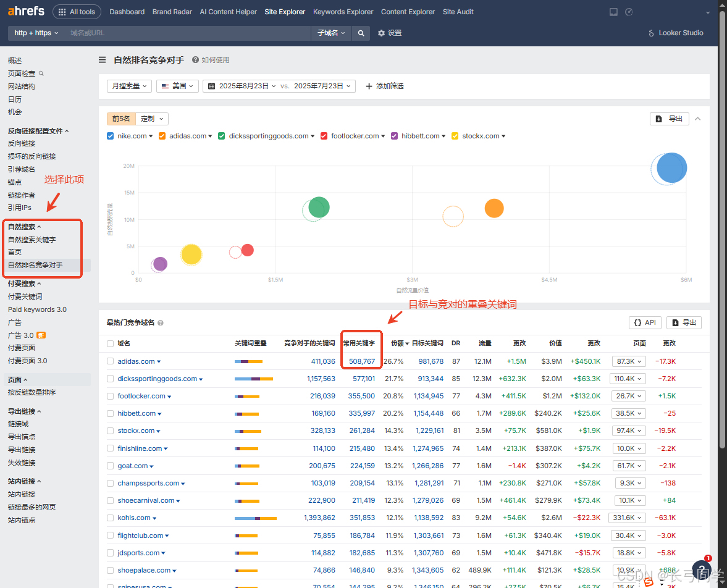Open the 2025年8月23日 date dropdown
727x588 pixels.
click(248, 86)
